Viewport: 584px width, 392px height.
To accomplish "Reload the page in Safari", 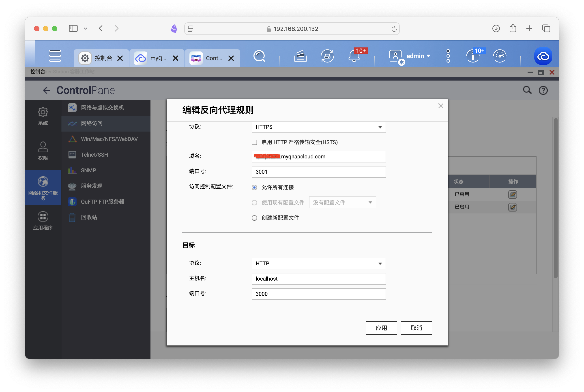I will [x=394, y=29].
